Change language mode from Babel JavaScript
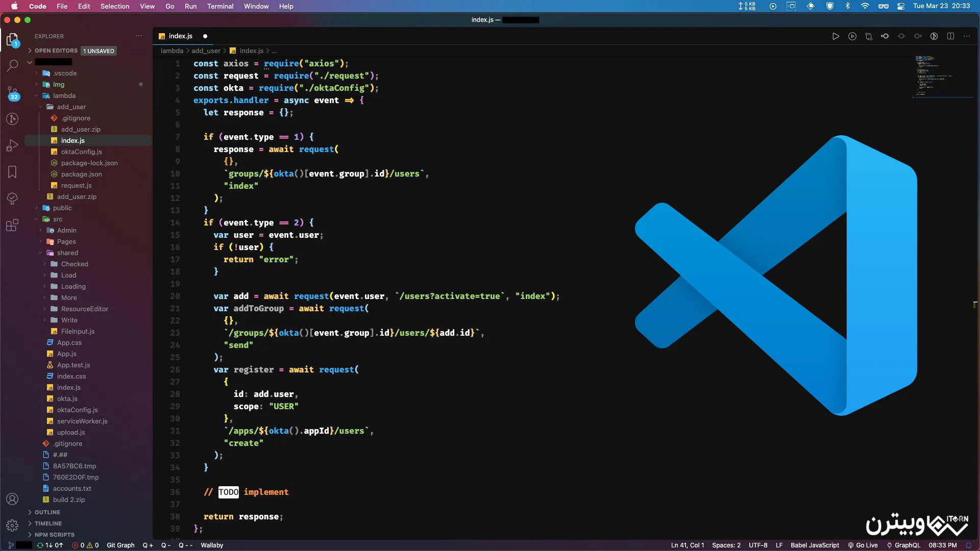The image size is (980, 551). coord(815,545)
